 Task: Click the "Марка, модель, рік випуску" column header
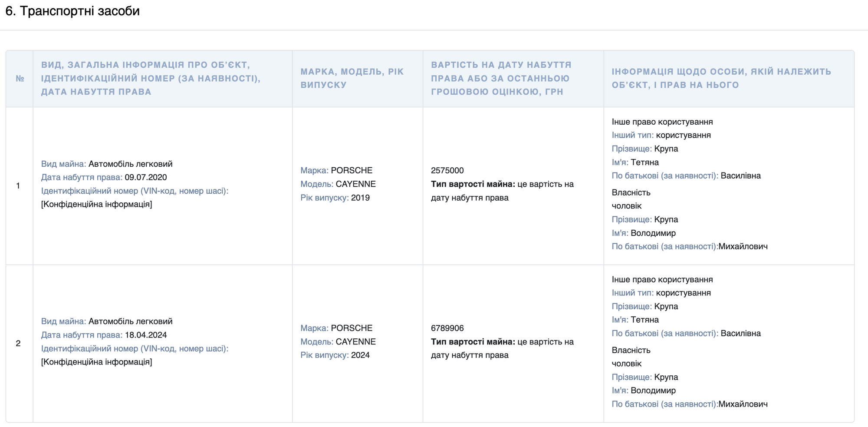352,78
